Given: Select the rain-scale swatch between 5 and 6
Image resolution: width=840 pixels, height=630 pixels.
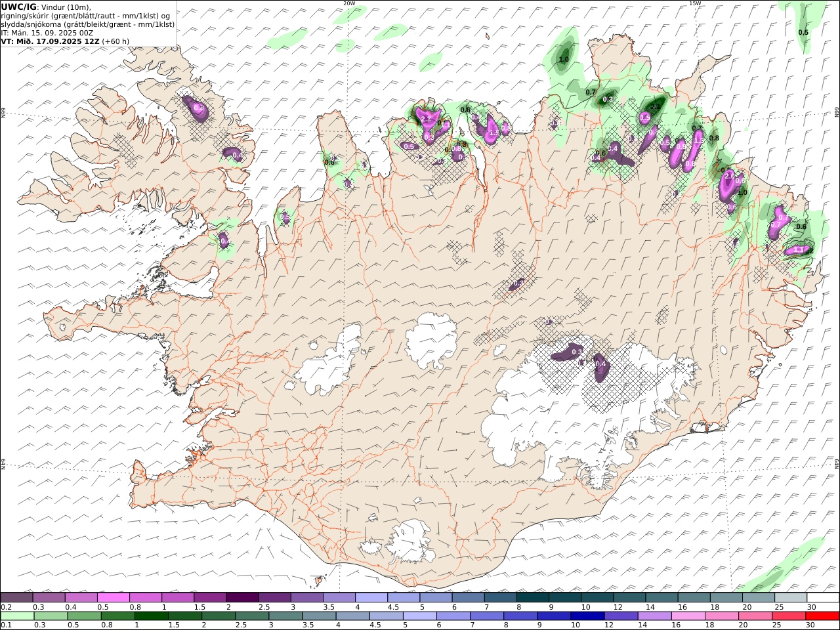Looking at the screenshot, I should [x=420, y=616].
